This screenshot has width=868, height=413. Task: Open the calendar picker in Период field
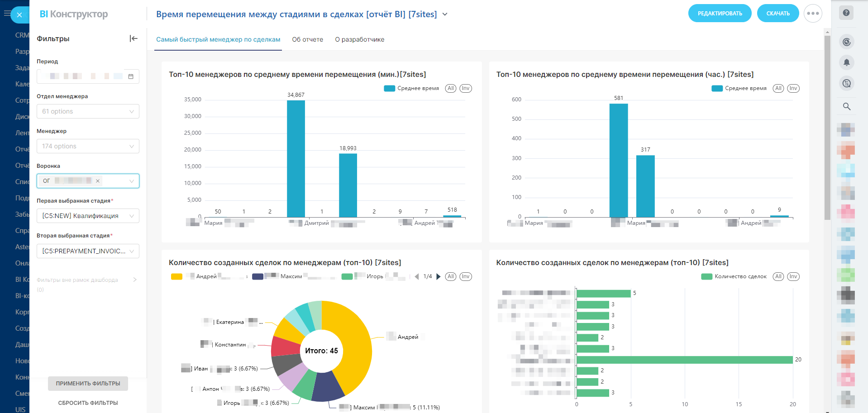coord(131,76)
